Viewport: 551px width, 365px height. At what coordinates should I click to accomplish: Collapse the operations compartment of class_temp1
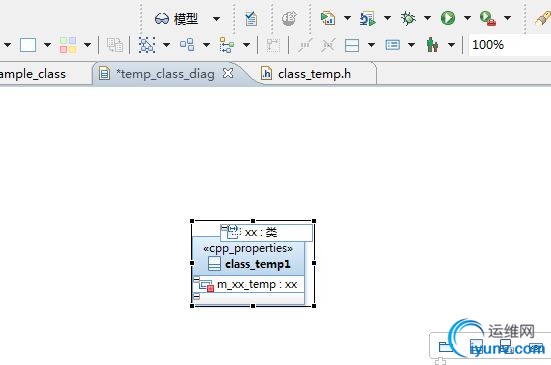click(196, 297)
